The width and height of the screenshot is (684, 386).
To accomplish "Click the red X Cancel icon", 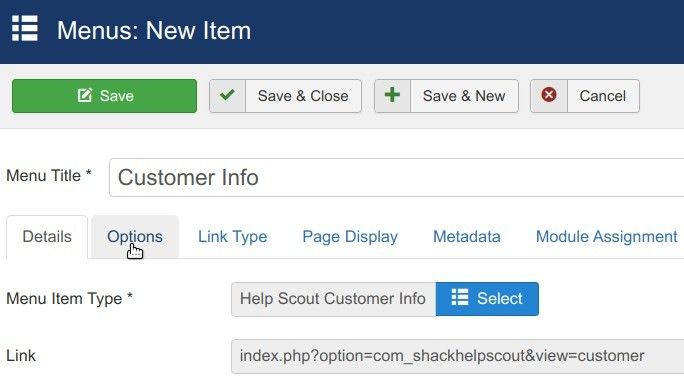I will click(x=549, y=95).
